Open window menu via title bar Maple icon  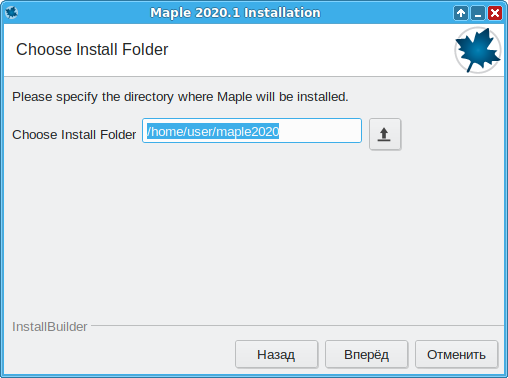(x=12, y=13)
